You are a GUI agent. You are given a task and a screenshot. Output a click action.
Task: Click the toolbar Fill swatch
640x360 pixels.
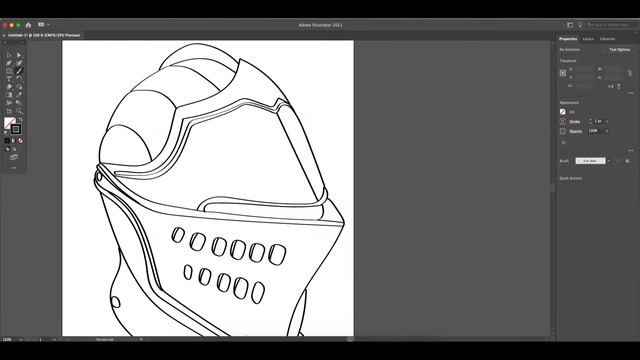(x=9, y=122)
